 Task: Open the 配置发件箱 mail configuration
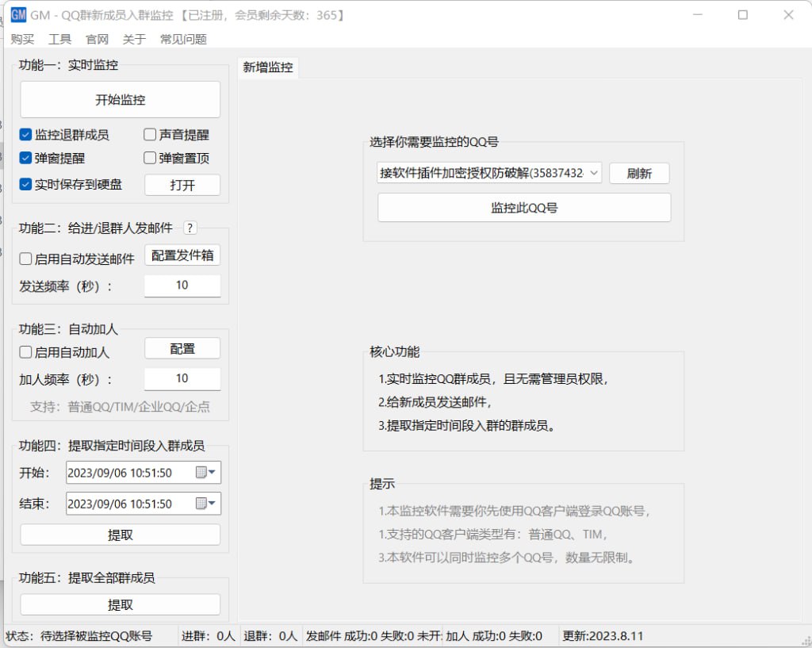[182, 255]
